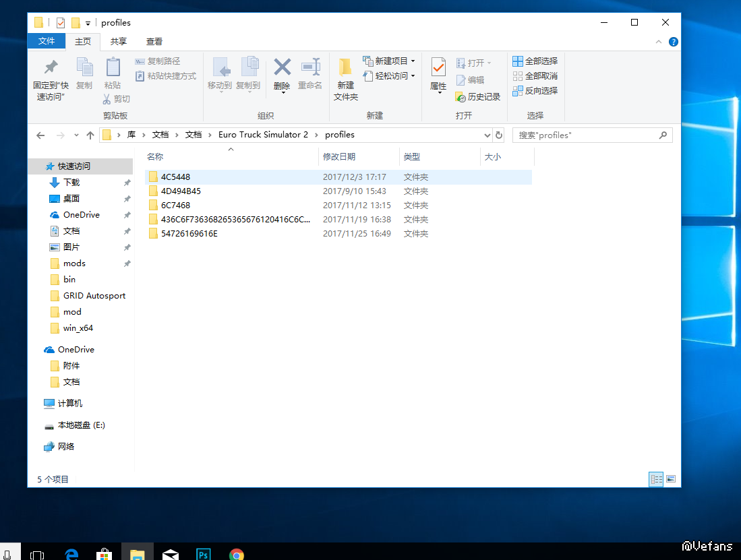
Task: Switch to details view mode
Action: coord(656,479)
